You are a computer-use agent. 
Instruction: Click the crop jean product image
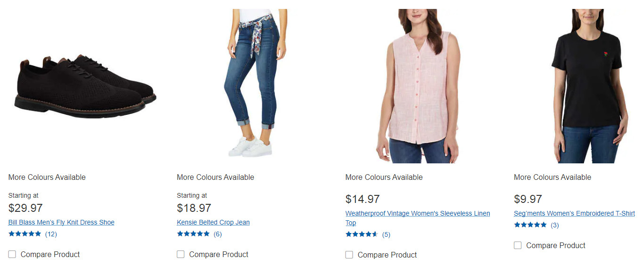[x=252, y=85]
